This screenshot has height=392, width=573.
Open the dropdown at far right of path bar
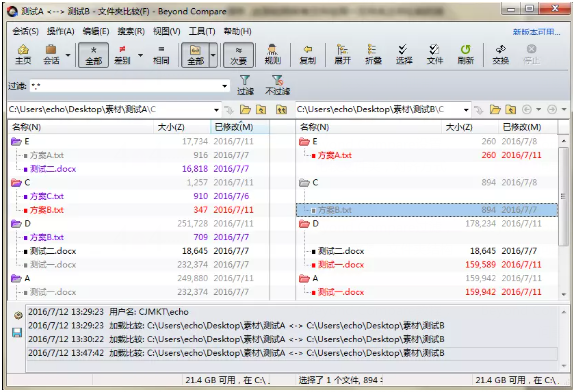point(564,109)
